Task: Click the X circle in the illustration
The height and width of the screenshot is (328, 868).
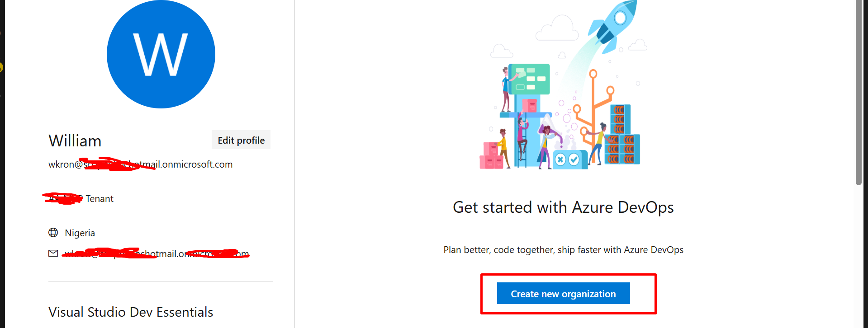Action: click(560, 159)
